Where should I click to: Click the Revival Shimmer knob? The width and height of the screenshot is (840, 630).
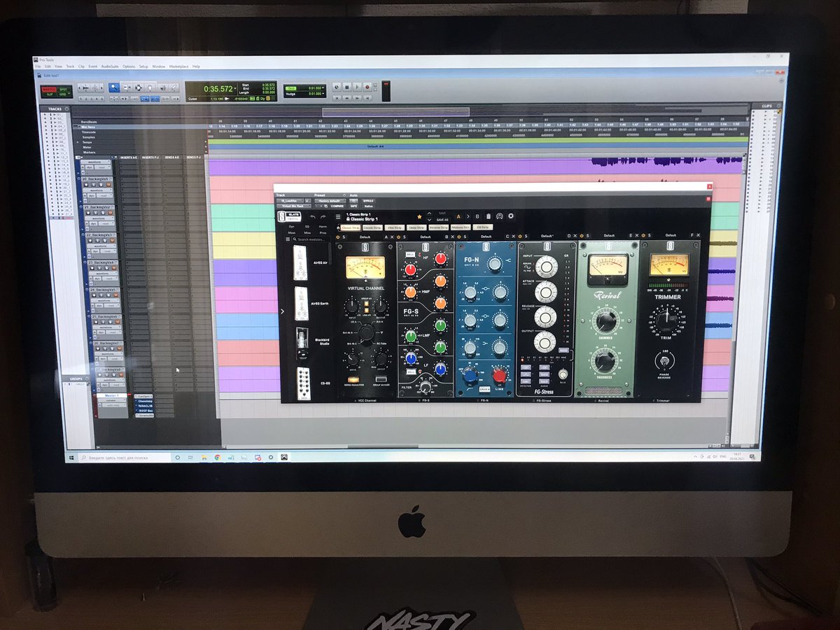coord(606,321)
